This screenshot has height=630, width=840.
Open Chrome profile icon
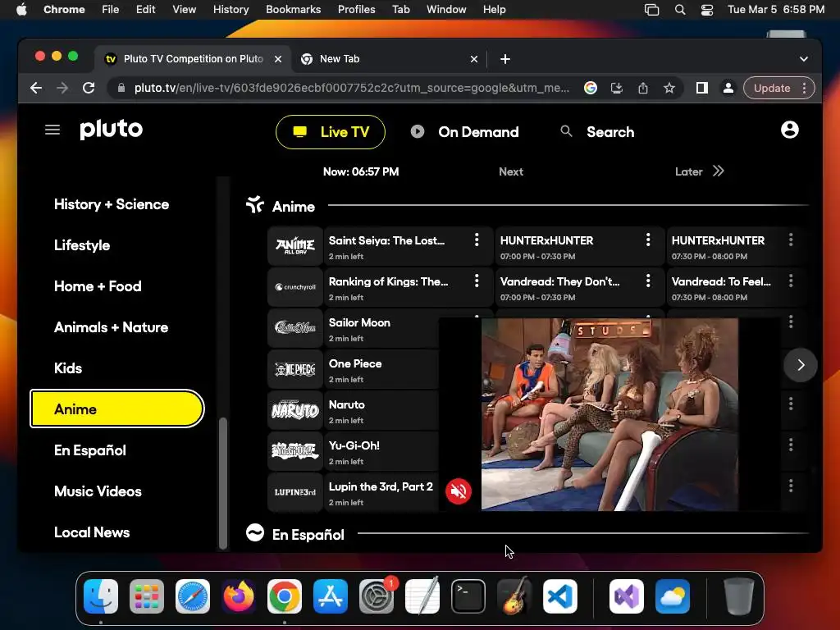tap(728, 88)
